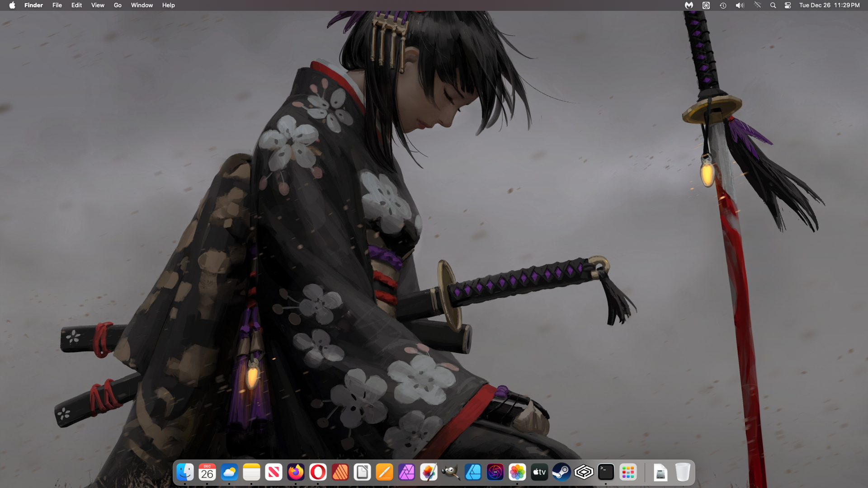Open Affinity Designer from the dock
Image resolution: width=868 pixels, height=488 pixels.
473,472
